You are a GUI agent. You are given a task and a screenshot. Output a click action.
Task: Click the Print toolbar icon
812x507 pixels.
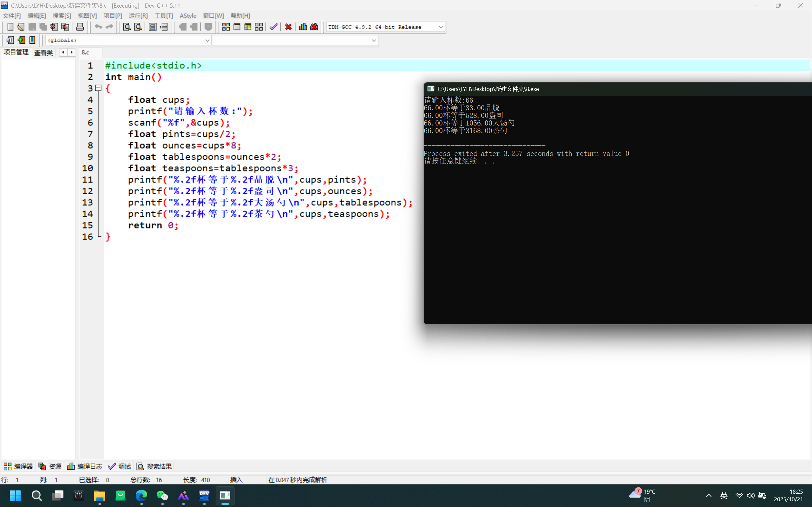click(x=80, y=27)
